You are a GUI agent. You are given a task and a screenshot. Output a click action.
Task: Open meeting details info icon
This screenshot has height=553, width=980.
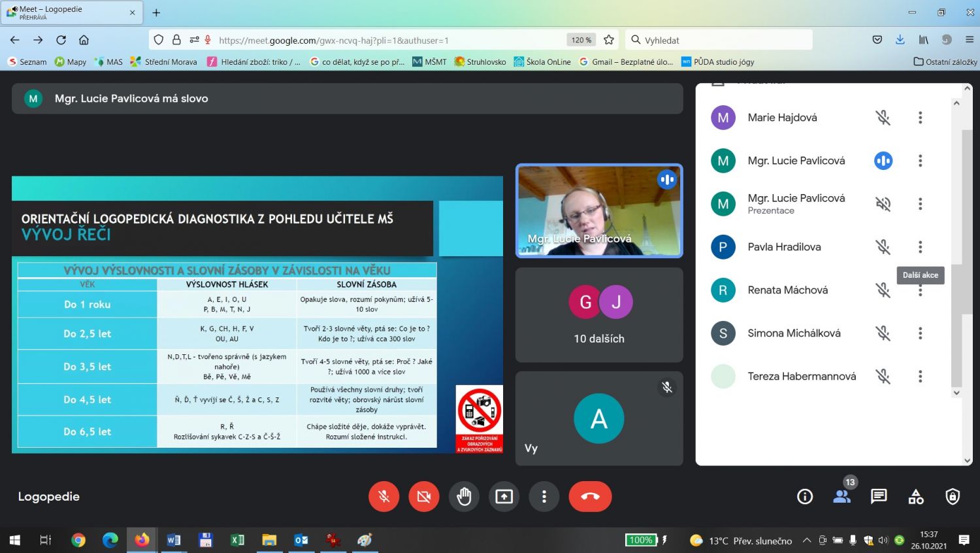click(x=805, y=497)
